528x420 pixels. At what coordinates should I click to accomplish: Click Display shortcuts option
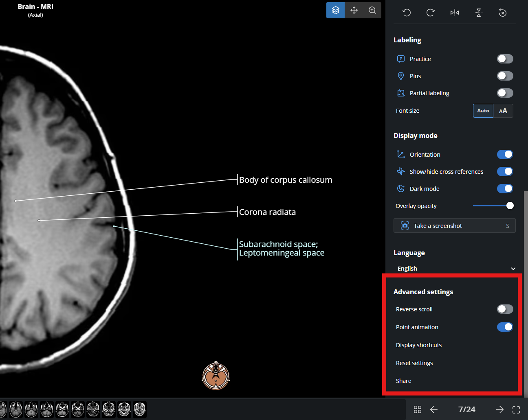point(419,345)
